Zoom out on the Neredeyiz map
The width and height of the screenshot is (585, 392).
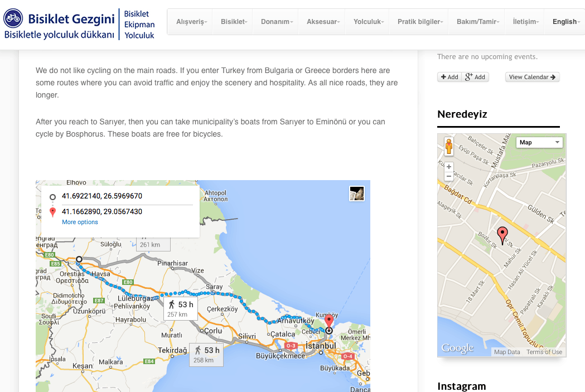448,176
